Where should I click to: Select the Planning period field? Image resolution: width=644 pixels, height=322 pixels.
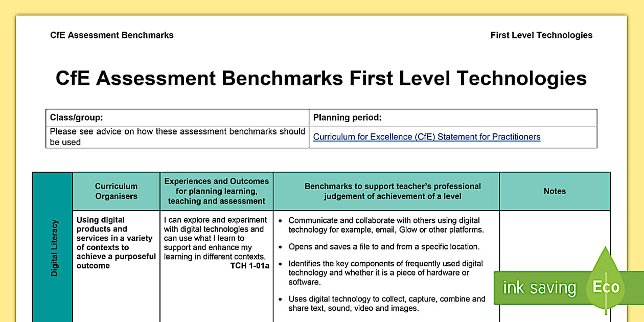(452, 118)
